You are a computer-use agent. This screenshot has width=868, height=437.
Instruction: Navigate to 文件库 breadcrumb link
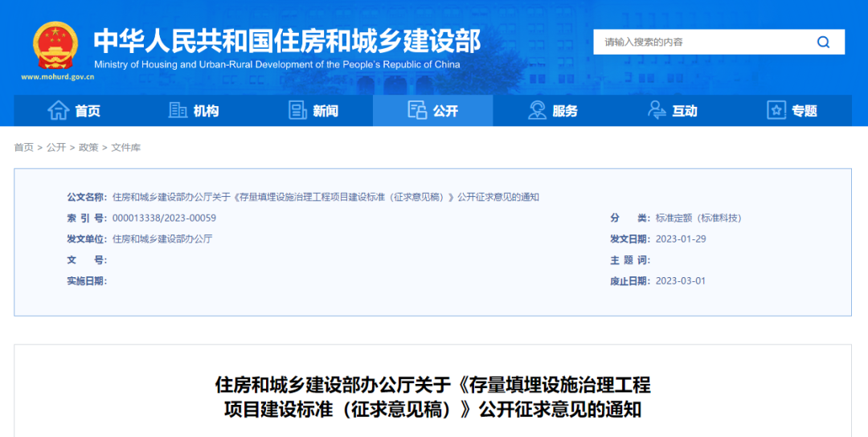click(x=125, y=148)
